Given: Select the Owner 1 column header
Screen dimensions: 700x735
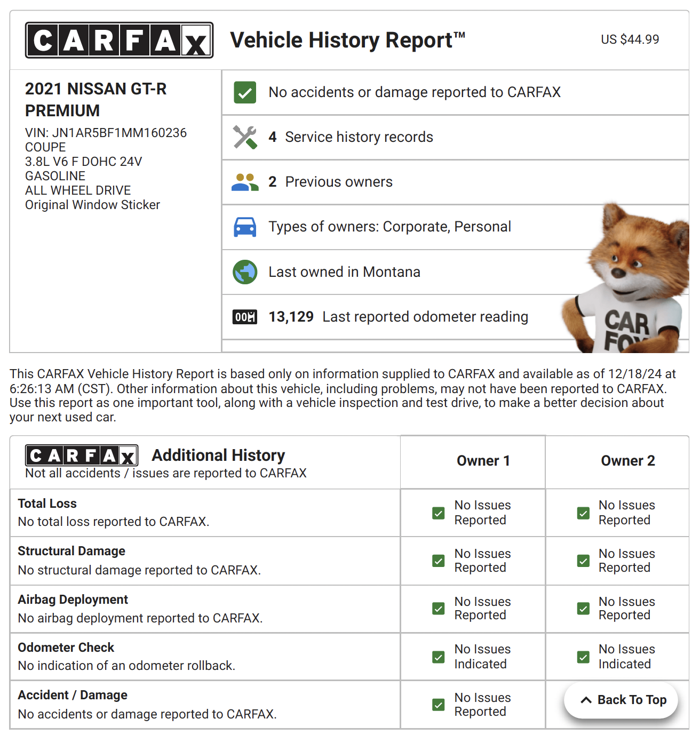Looking at the screenshot, I should [483, 461].
